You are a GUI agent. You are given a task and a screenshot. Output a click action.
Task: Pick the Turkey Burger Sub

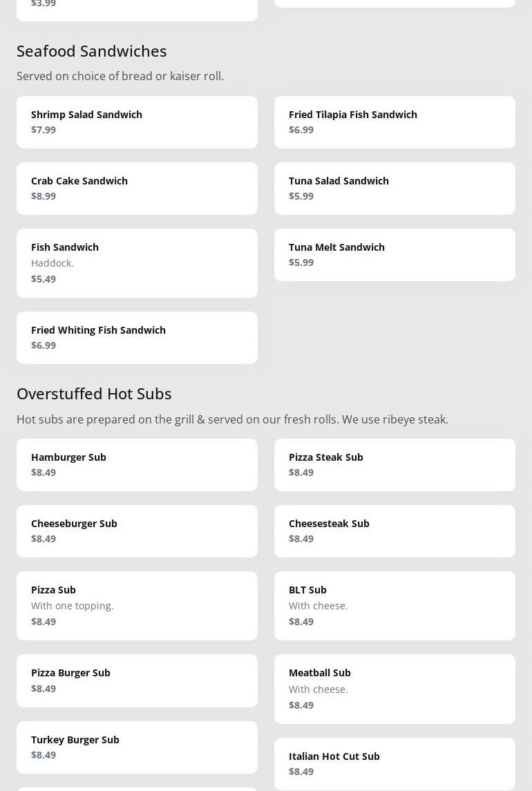137,747
